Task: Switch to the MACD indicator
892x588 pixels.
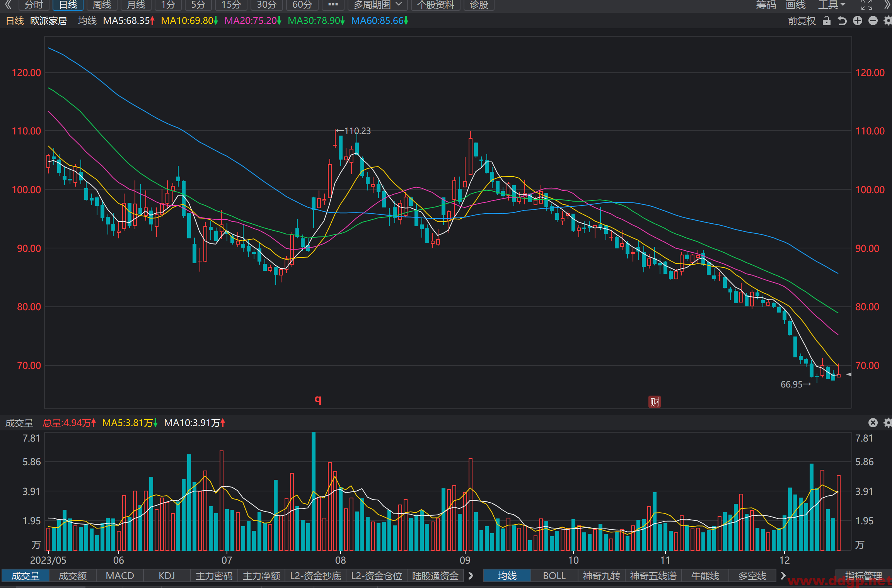Action: pos(120,576)
